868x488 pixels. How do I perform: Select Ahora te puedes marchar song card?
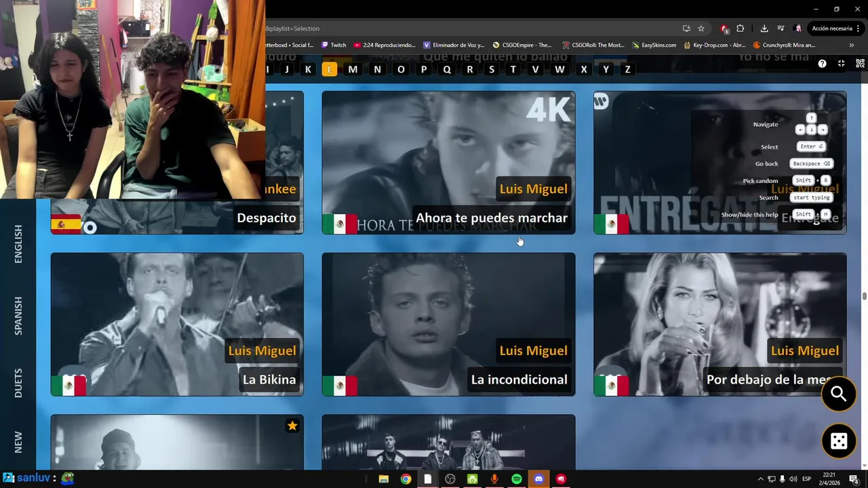(x=448, y=163)
